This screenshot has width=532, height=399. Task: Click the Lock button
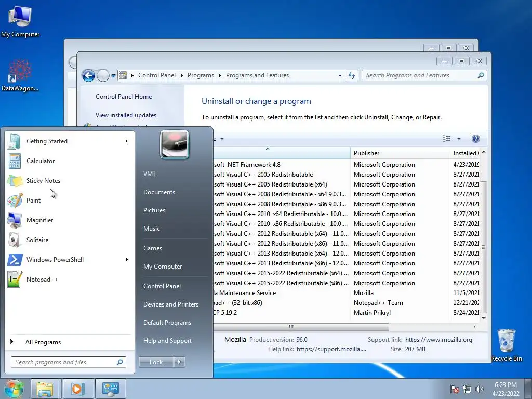(156, 362)
